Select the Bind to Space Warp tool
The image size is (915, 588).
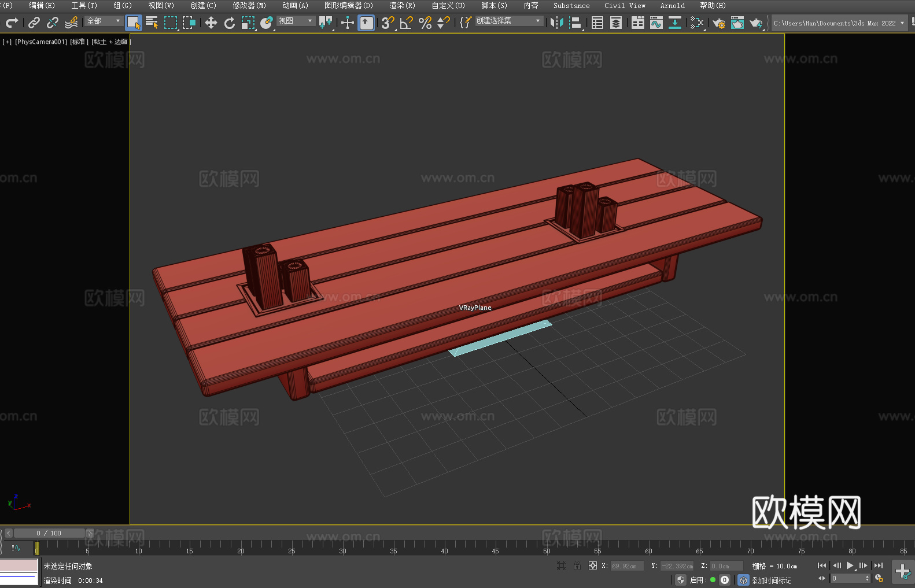pyautogui.click(x=71, y=23)
